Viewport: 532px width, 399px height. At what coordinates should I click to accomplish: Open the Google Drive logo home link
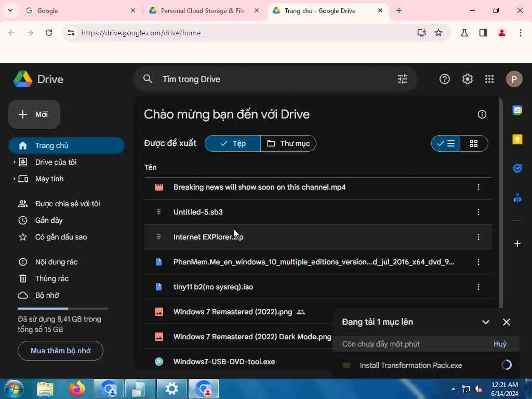(38, 79)
